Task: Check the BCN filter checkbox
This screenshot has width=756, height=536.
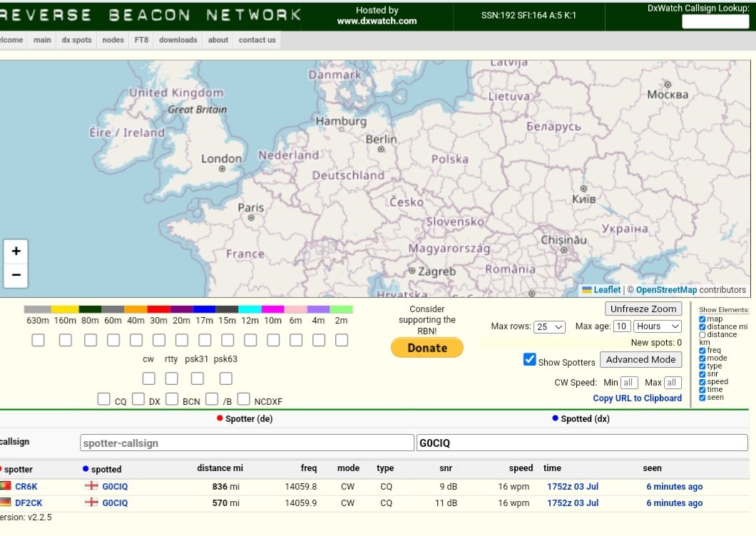Action: [172, 399]
